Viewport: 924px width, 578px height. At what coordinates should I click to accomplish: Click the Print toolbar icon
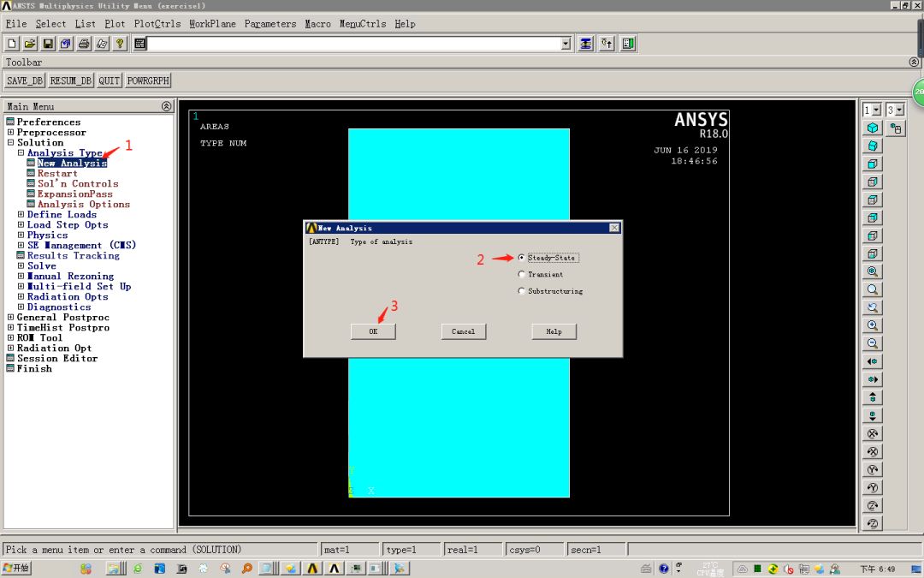86,43
